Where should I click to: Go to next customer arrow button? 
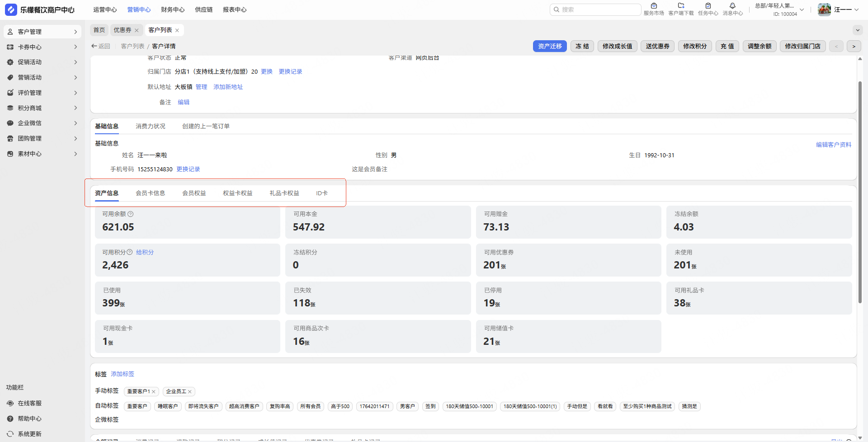pyautogui.click(x=854, y=46)
